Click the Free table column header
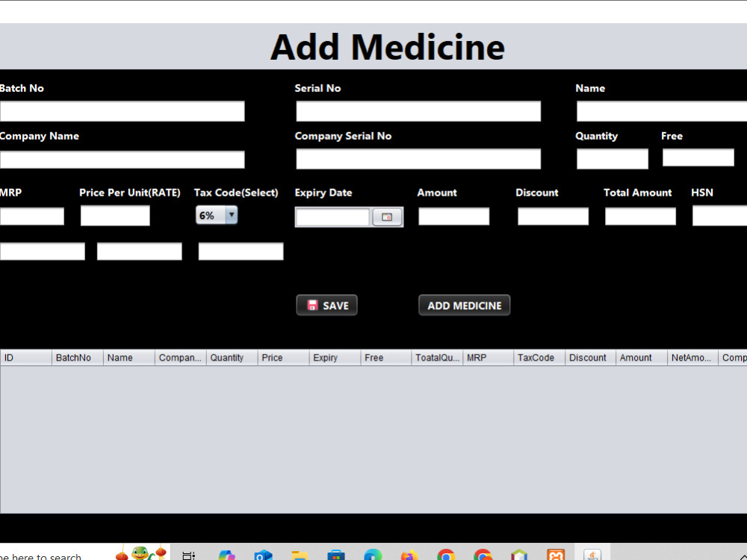747x560 pixels. (x=386, y=358)
